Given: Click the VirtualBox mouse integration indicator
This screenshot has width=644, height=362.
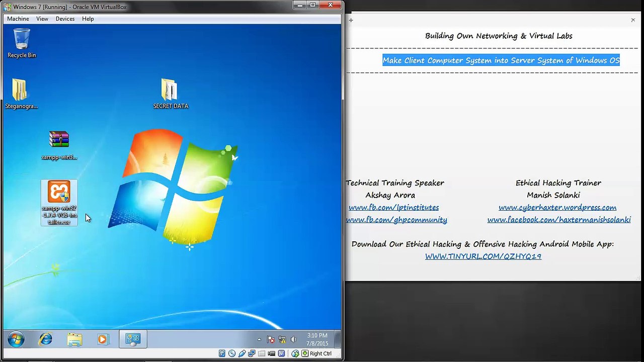Looking at the screenshot, I should (x=295, y=353).
